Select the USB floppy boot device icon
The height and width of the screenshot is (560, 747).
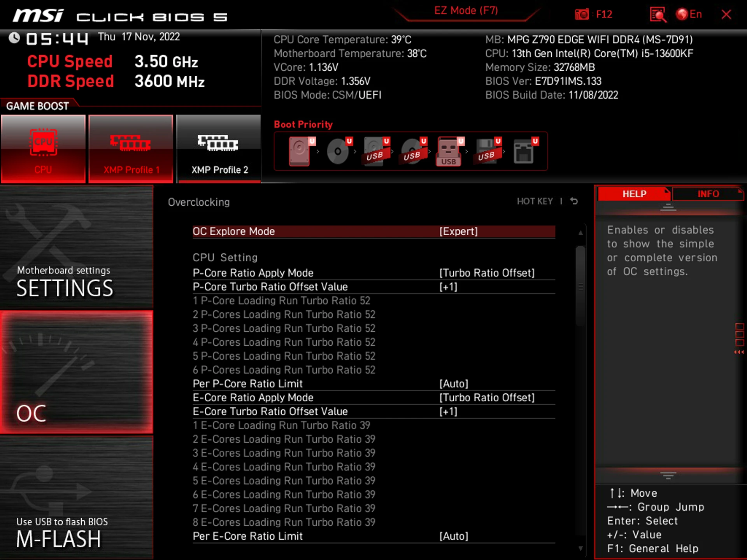pos(487,152)
